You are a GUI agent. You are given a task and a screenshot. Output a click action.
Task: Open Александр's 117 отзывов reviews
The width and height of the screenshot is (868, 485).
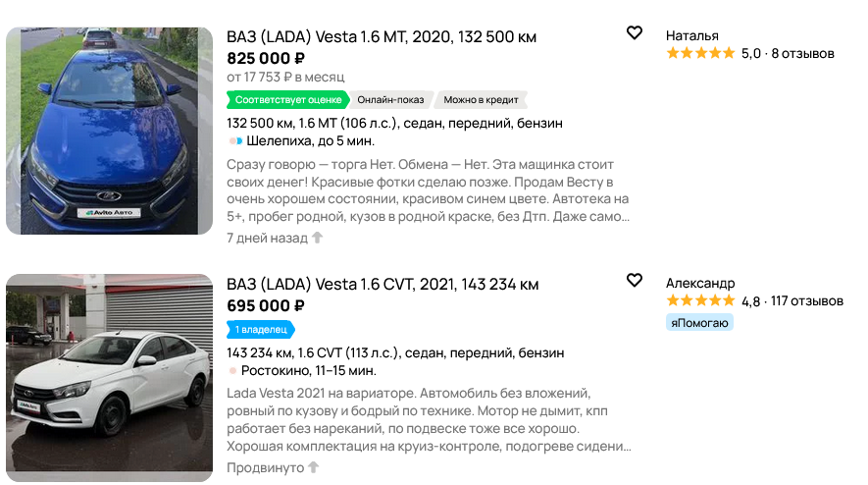point(807,301)
